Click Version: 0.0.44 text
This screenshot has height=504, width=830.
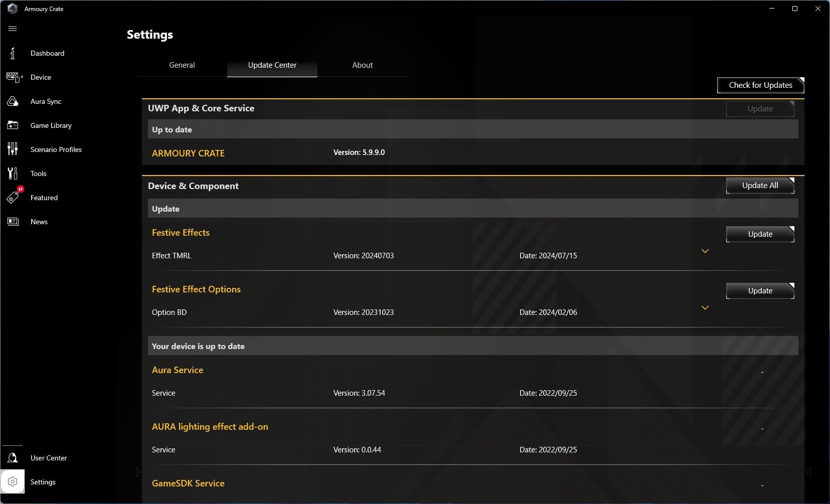click(357, 450)
